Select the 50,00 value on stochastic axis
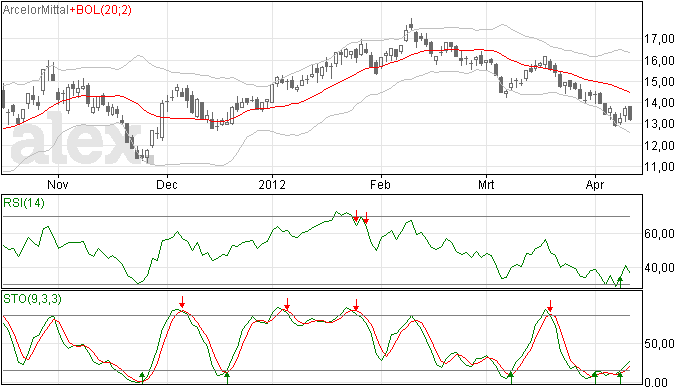The height and width of the screenshot is (387, 690). pos(659,344)
